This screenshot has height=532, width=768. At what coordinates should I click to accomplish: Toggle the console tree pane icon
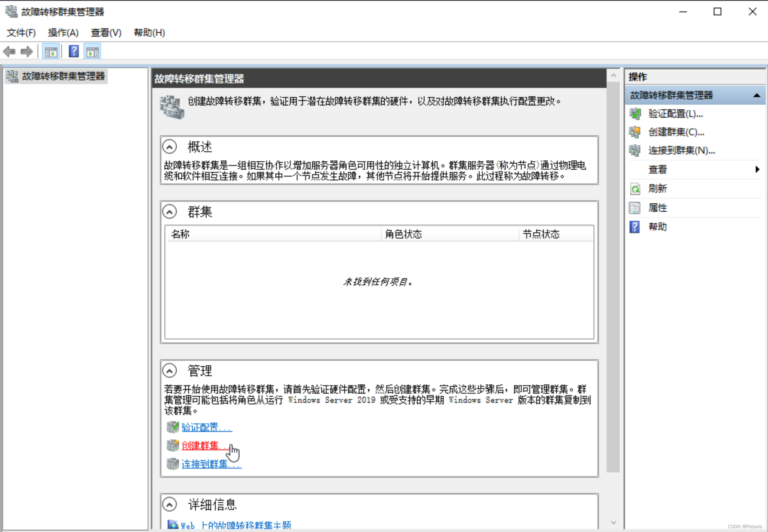point(51,52)
